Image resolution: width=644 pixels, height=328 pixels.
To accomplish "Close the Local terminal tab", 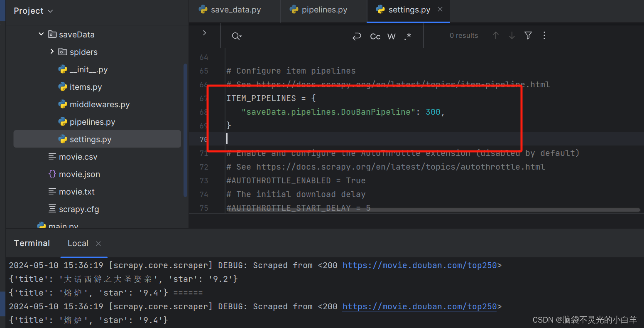I will click(98, 244).
